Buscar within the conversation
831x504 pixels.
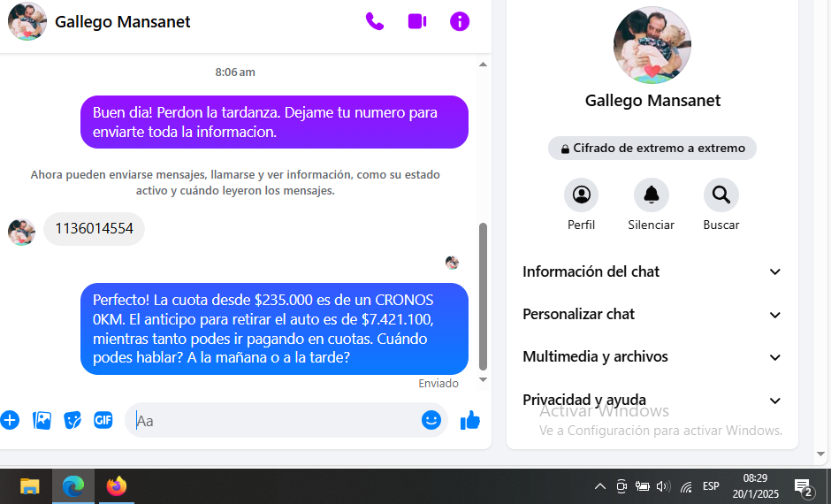[721, 195]
